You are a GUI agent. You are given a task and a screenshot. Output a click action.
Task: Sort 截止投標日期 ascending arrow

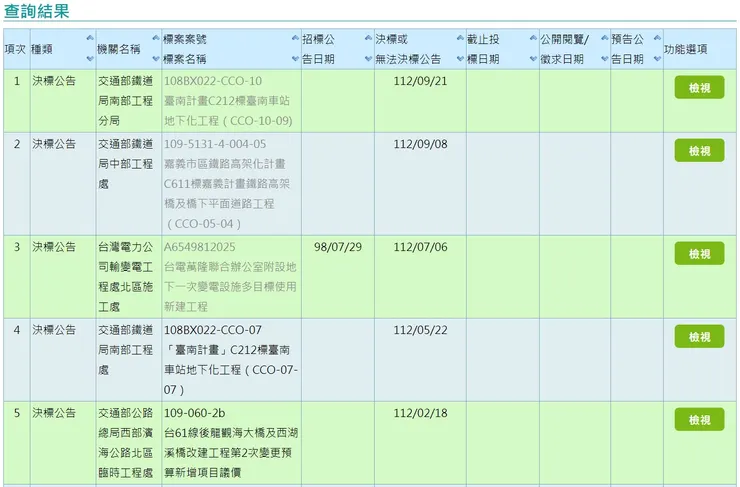(x=533, y=38)
